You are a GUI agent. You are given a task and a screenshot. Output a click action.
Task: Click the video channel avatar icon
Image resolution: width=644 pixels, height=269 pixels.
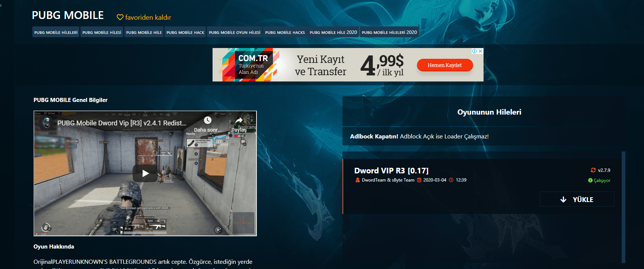coord(47,122)
